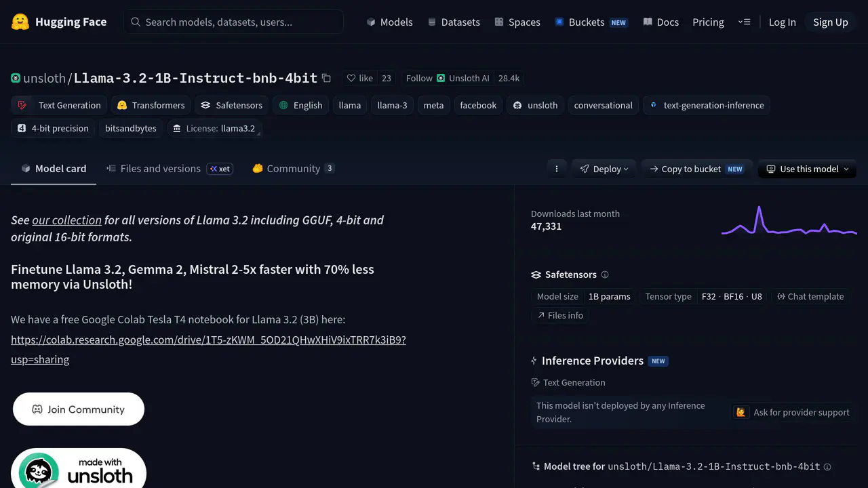The height and width of the screenshot is (488, 868).
Task: Click the xet badge on Files tab
Action: (x=220, y=169)
